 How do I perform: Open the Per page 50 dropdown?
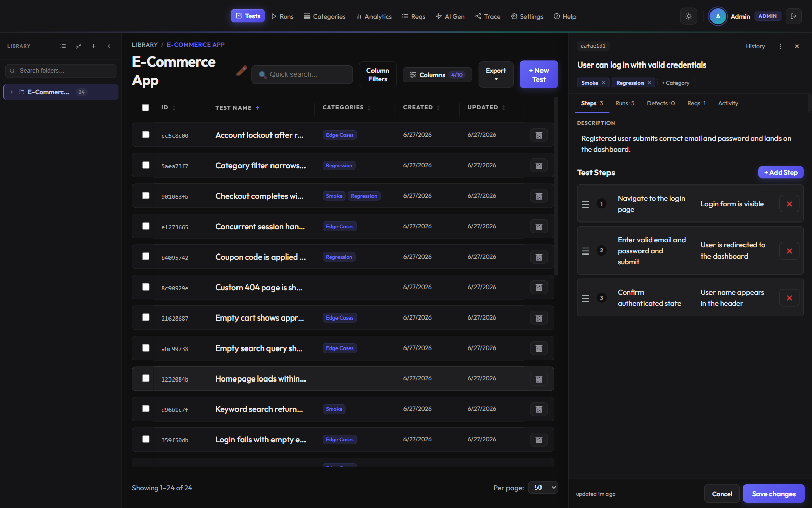(x=543, y=487)
